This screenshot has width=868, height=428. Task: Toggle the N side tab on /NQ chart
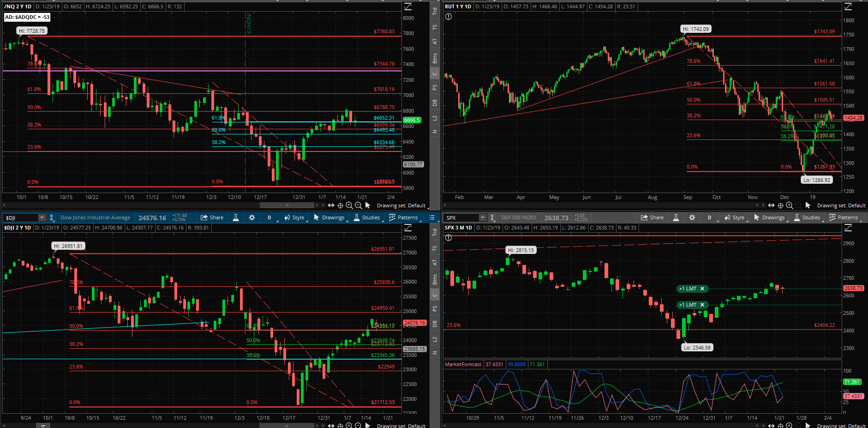pos(435,132)
